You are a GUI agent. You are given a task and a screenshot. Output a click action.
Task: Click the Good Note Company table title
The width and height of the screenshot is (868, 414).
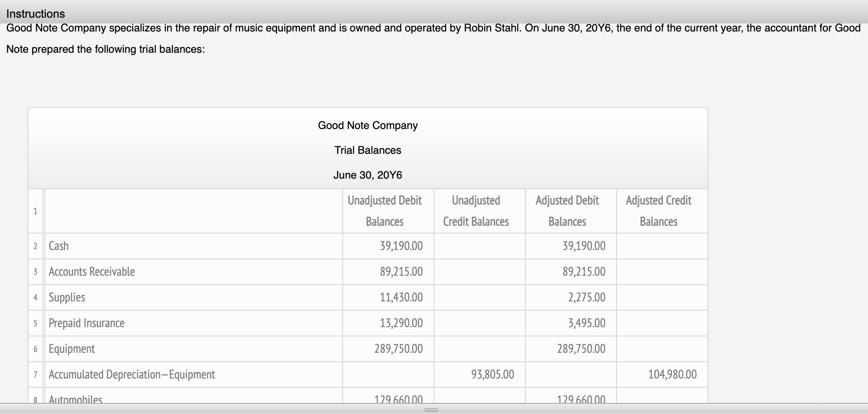[x=367, y=125]
